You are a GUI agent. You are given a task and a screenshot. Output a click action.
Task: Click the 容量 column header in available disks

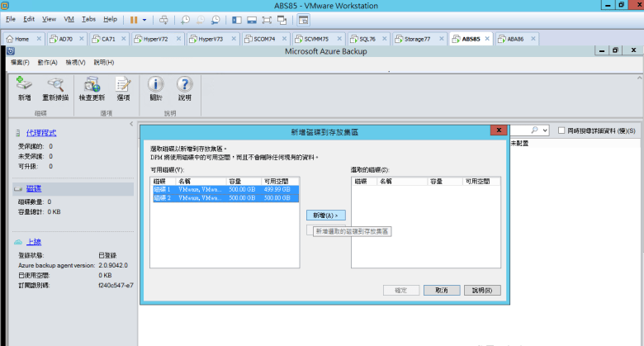236,180
